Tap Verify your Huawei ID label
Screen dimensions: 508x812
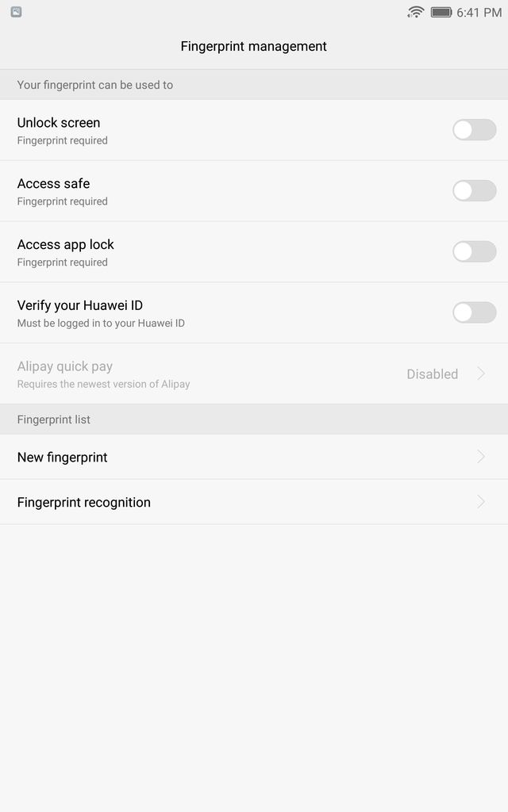[80, 305]
